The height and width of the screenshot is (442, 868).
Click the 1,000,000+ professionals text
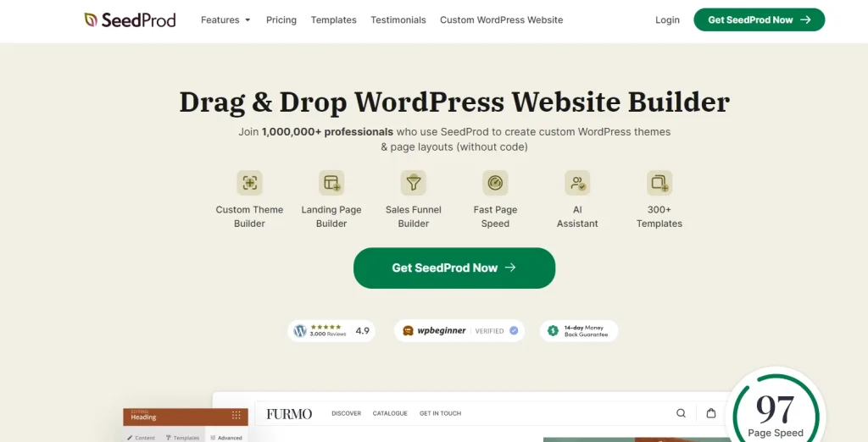coord(328,132)
